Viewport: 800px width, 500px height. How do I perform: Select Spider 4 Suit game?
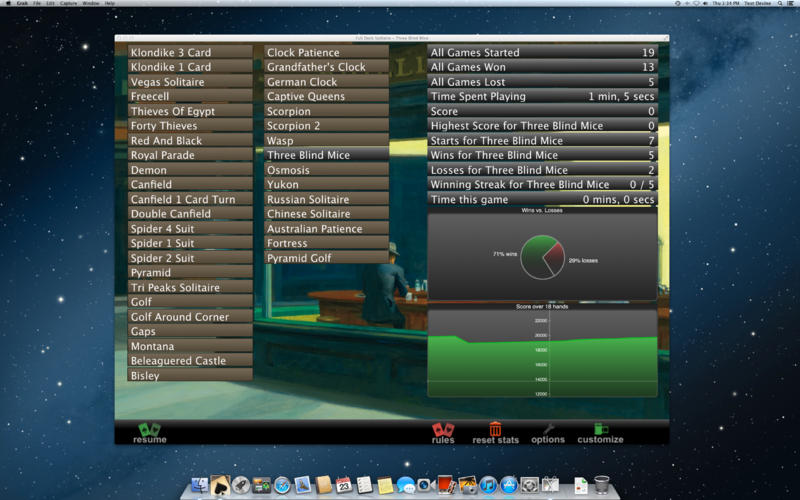190,228
